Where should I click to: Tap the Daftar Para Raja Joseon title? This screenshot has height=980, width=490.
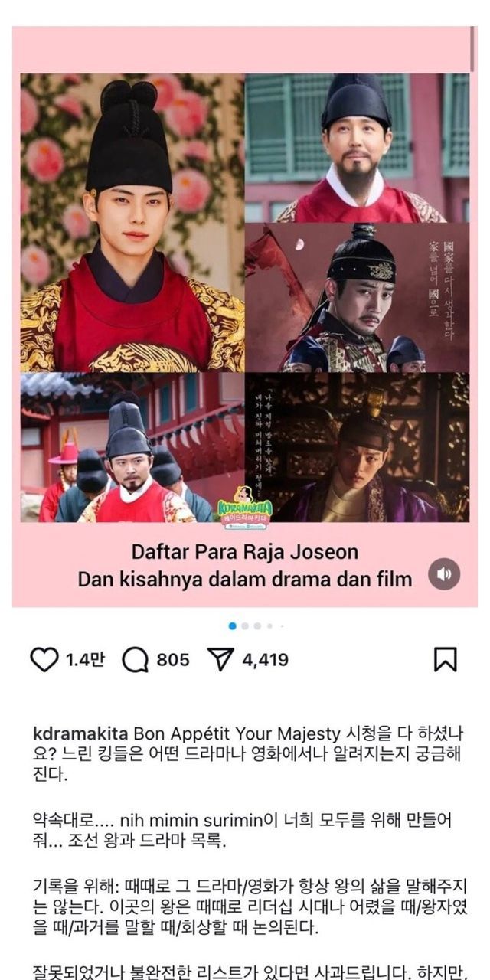tap(244, 551)
